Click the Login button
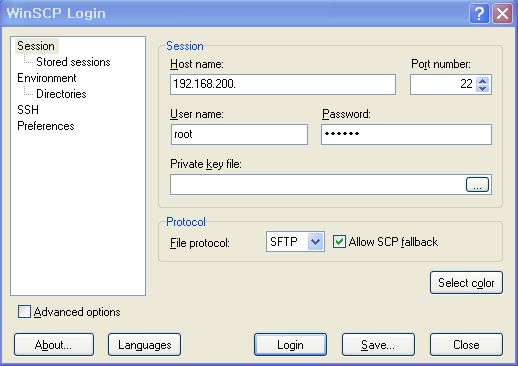Image resolution: width=518 pixels, height=366 pixels. point(290,345)
